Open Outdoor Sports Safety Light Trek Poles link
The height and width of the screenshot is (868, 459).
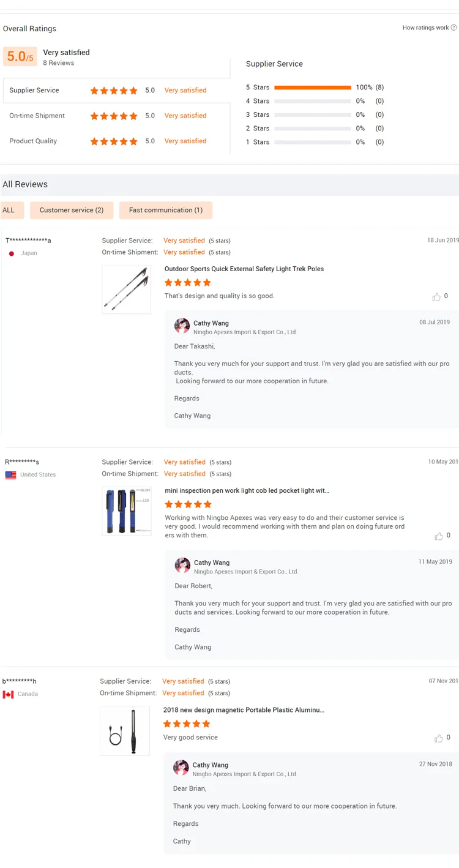244,269
